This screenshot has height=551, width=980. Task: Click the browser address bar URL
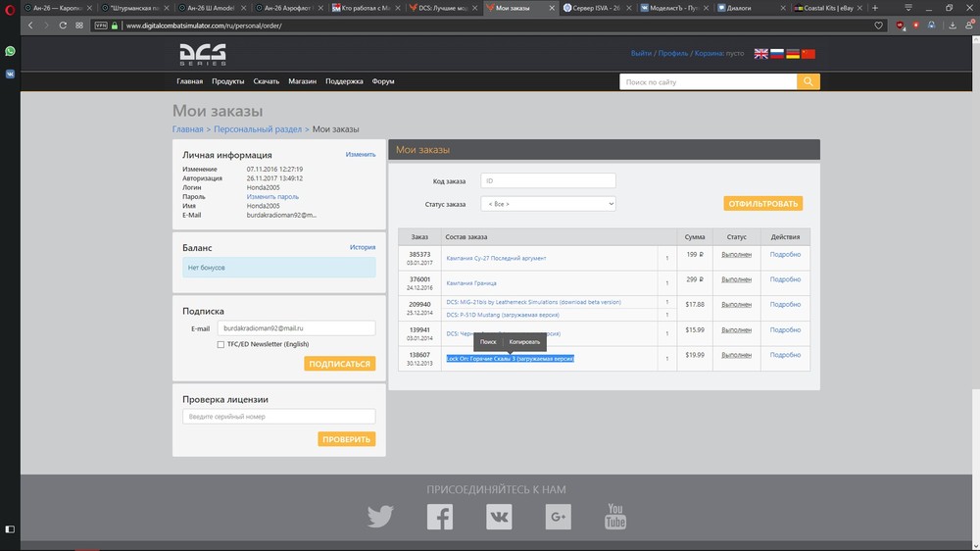[204, 25]
